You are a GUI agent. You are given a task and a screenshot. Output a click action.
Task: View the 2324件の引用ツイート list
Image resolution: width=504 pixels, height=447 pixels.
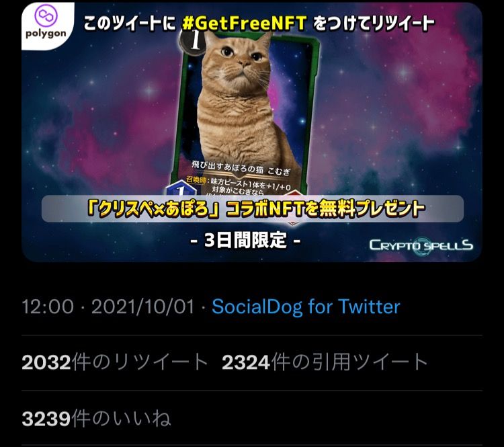[x=325, y=362]
